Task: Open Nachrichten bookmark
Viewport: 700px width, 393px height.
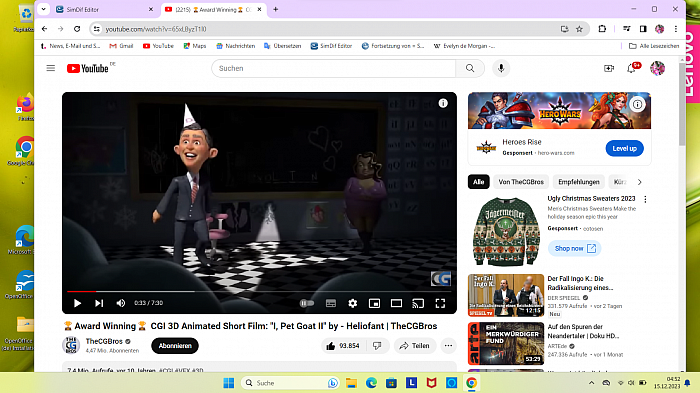Action: pos(235,46)
